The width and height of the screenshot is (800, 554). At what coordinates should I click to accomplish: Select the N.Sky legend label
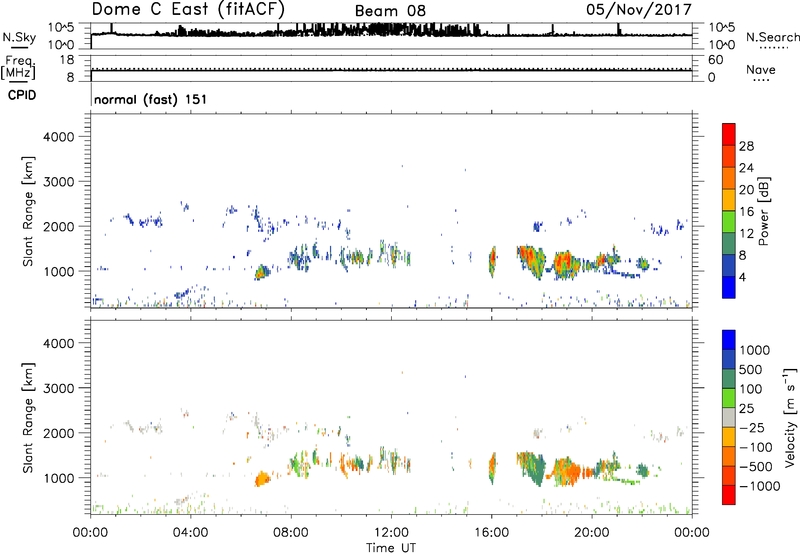[x=19, y=38]
